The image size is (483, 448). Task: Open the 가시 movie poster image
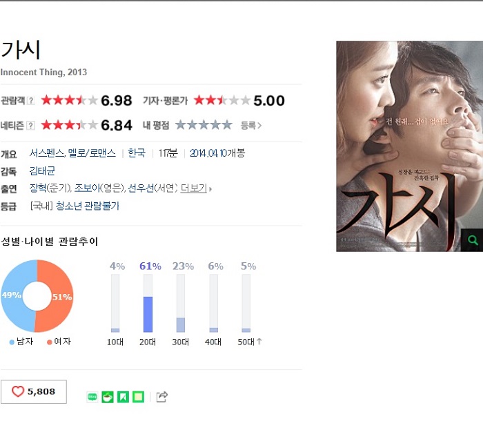409,146
